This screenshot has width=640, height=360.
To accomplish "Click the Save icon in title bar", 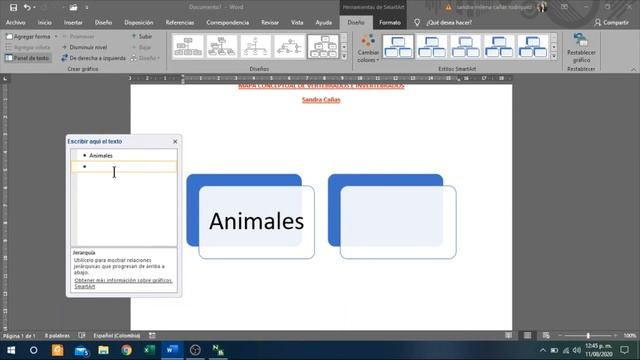I will (13, 7).
